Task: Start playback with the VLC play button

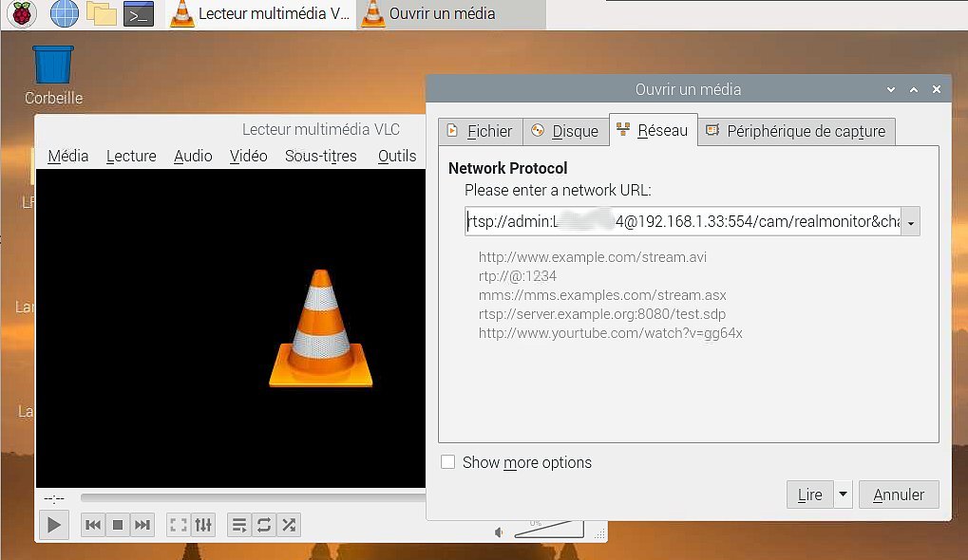Action: point(54,525)
